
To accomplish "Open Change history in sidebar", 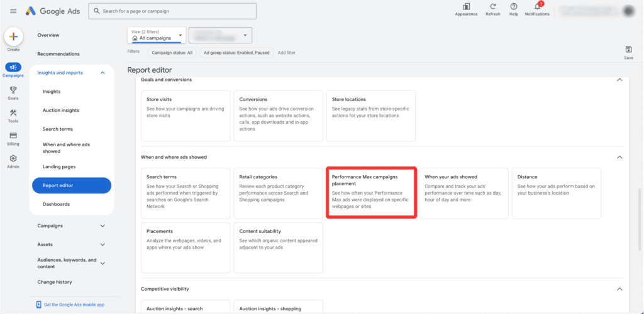I will pos(55,282).
